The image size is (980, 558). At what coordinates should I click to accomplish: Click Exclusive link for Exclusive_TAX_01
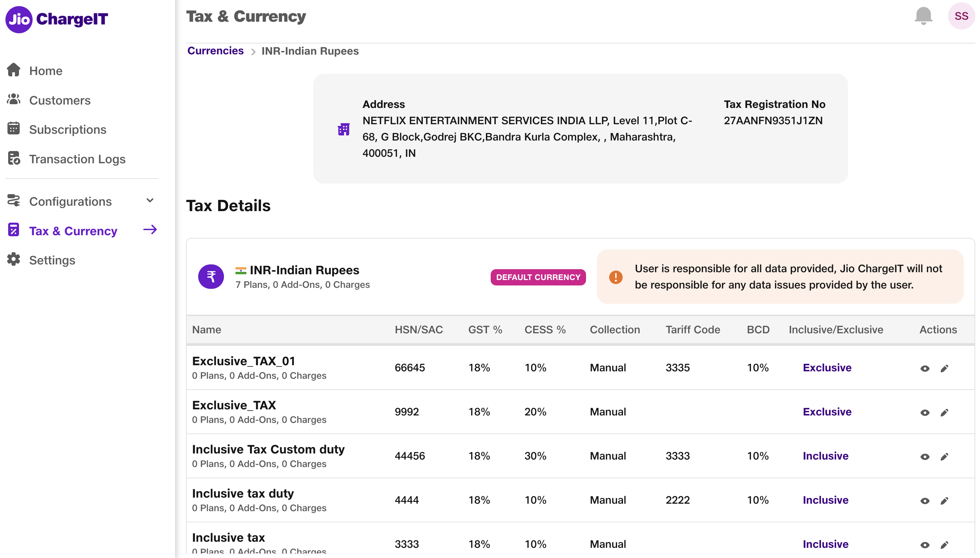(827, 368)
